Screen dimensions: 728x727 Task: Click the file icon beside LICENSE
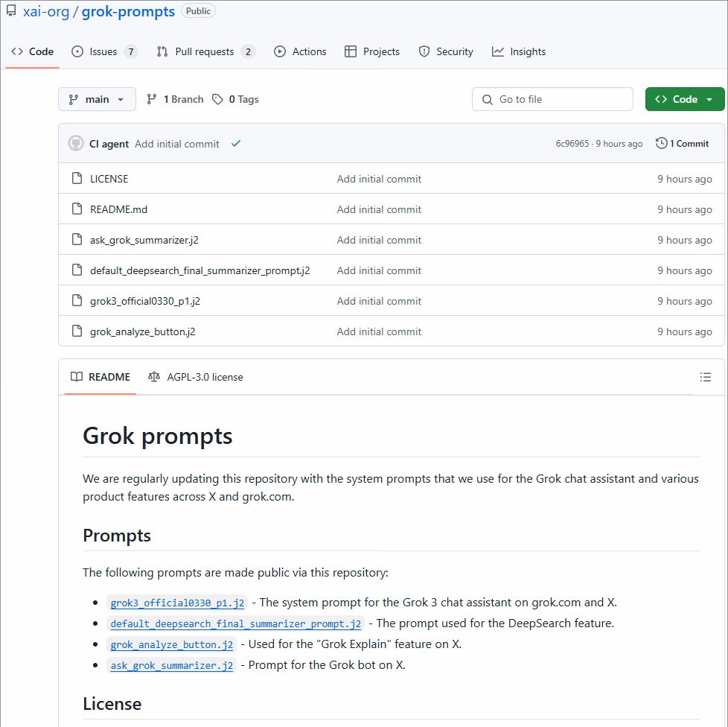76,179
